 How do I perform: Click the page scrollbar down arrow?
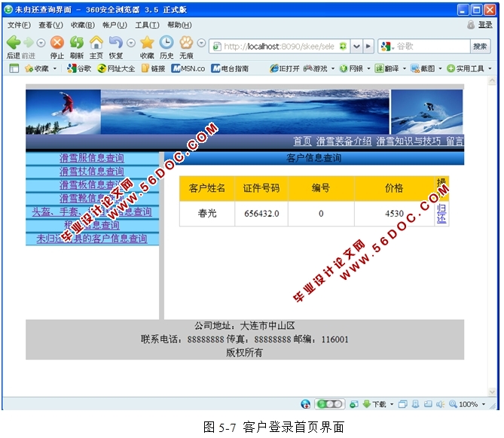coord(492,392)
